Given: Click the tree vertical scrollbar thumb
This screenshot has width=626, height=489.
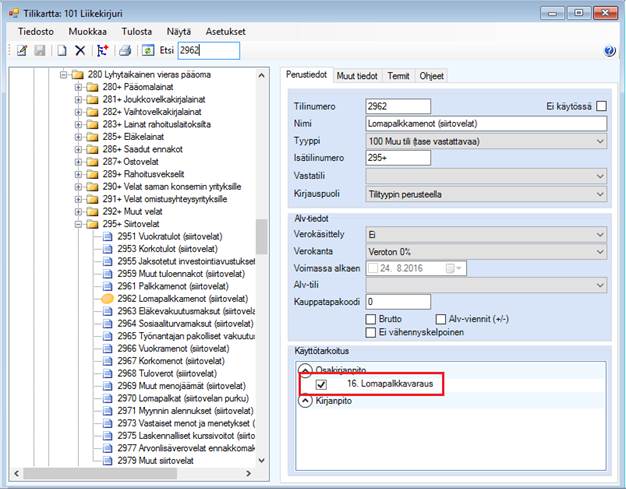Looking at the screenshot, I should coord(261,236).
